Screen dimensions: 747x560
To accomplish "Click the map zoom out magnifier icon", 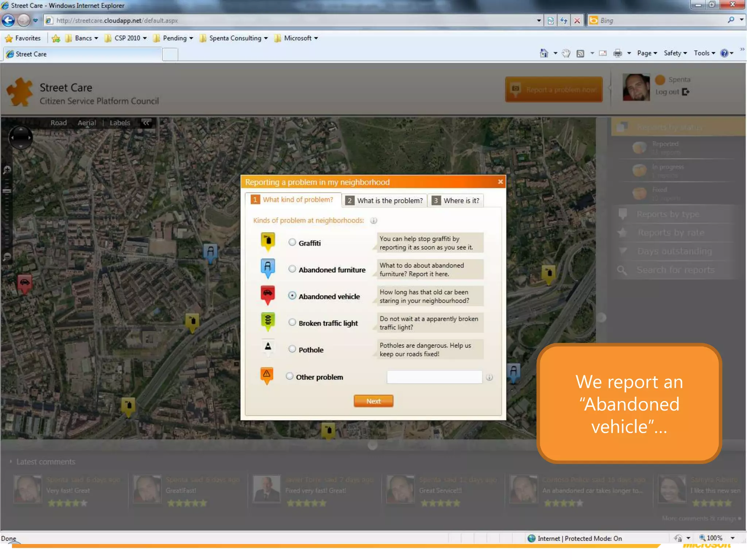I will (x=7, y=257).
